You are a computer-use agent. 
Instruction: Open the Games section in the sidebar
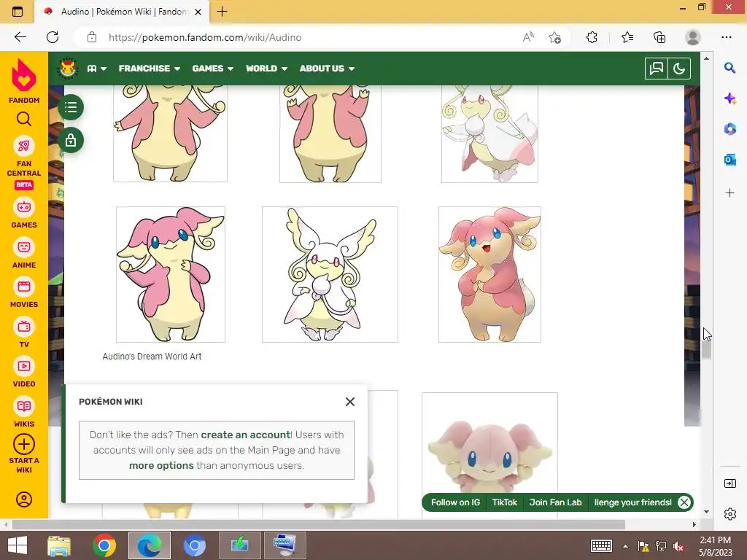tap(24, 214)
